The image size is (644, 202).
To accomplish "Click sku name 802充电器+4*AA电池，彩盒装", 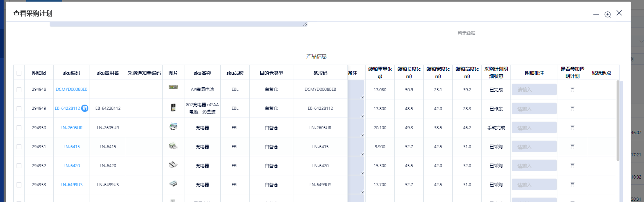I will tap(202, 108).
